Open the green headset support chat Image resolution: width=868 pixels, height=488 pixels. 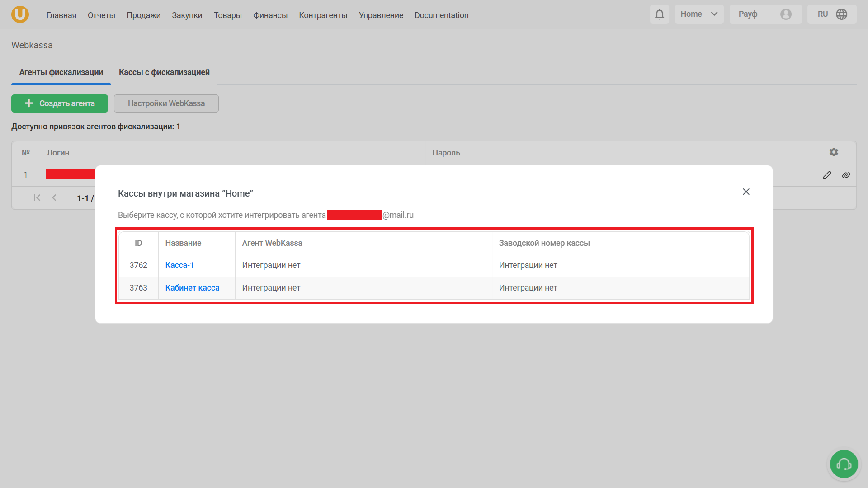click(x=844, y=464)
